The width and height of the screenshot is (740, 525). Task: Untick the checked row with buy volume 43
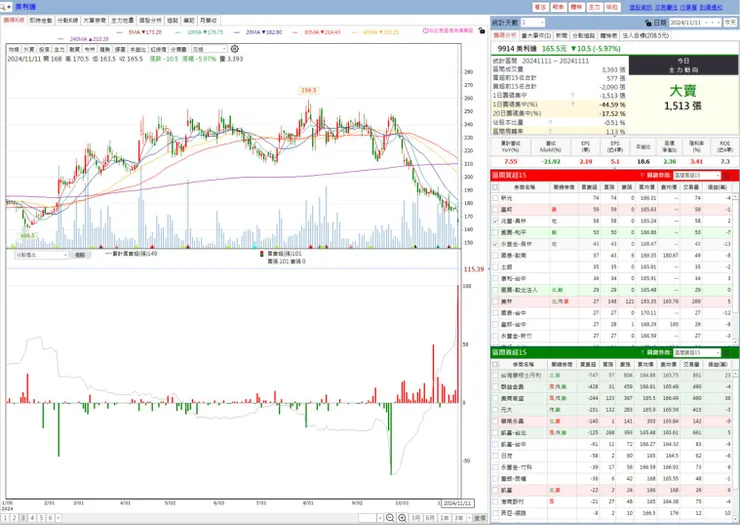495,244
